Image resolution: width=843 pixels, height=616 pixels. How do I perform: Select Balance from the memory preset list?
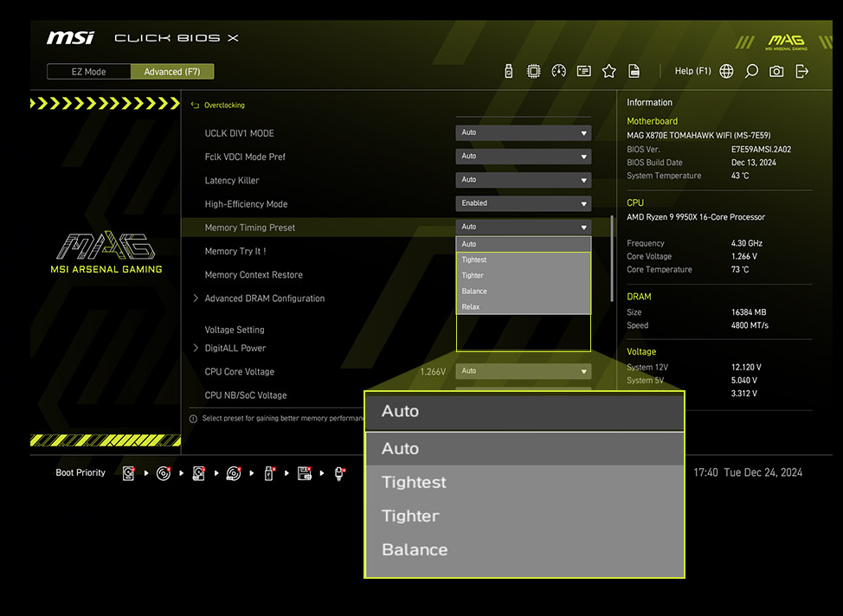[414, 549]
